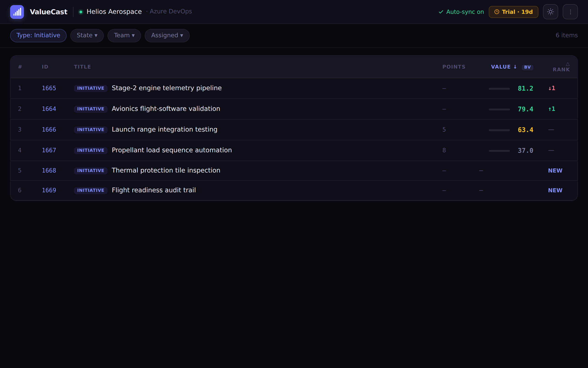
Task: Click the value score 63.4
Action: 525,130
